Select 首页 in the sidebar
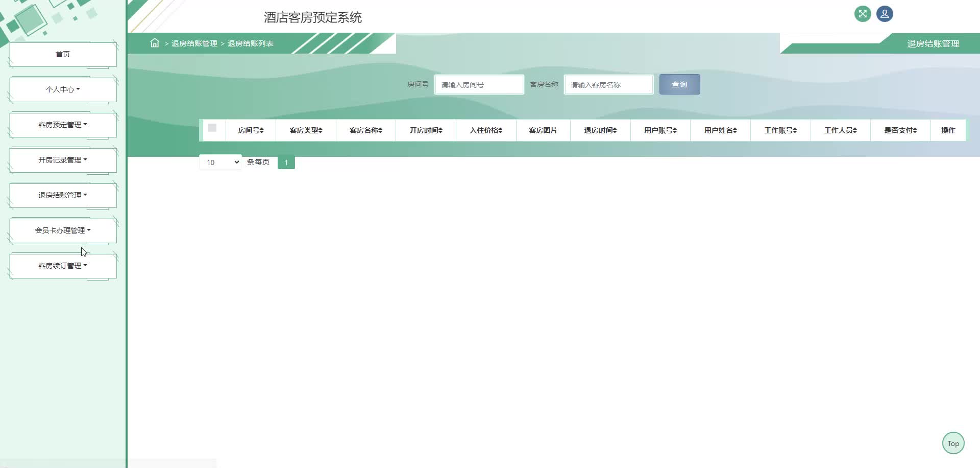This screenshot has width=980, height=468. (62, 54)
